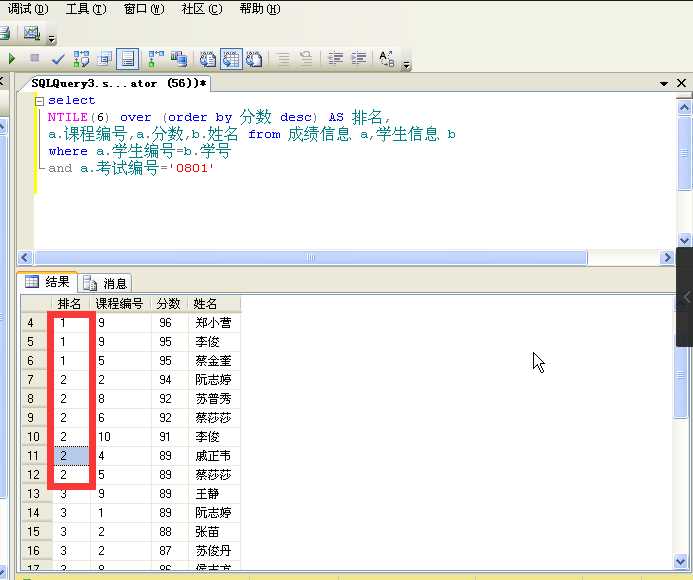Image resolution: width=693 pixels, height=580 pixels.
Task: Click the name cell 苏普秀
Action: pos(214,399)
